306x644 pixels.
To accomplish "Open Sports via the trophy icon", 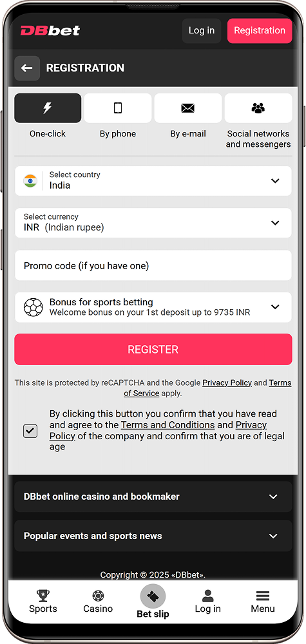I will (43, 596).
